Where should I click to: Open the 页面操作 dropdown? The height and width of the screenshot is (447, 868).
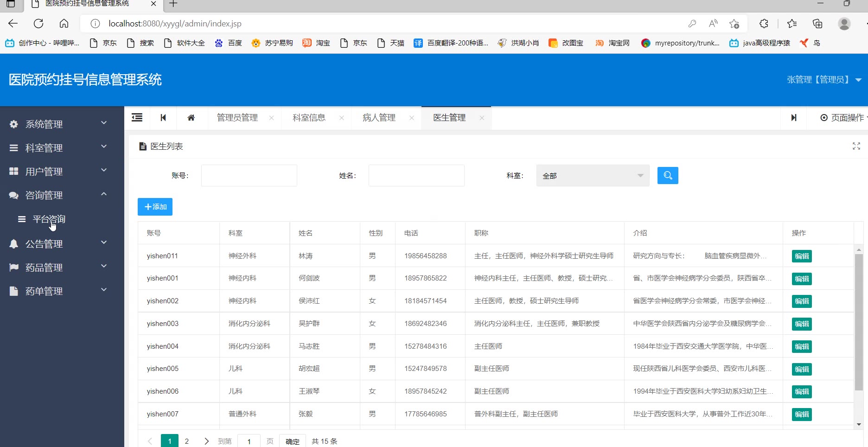tap(844, 118)
